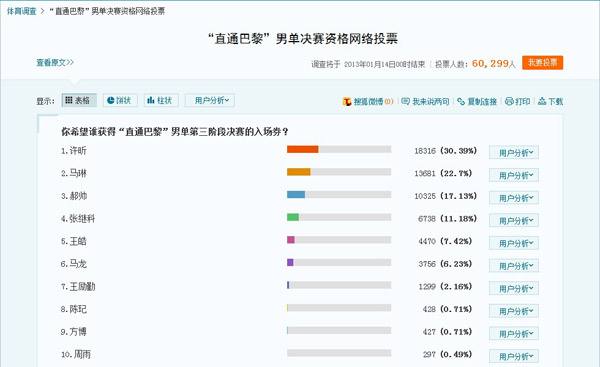Click vote count 18316 (30.39%)
Screen dimensions: 600x367
coord(445,151)
